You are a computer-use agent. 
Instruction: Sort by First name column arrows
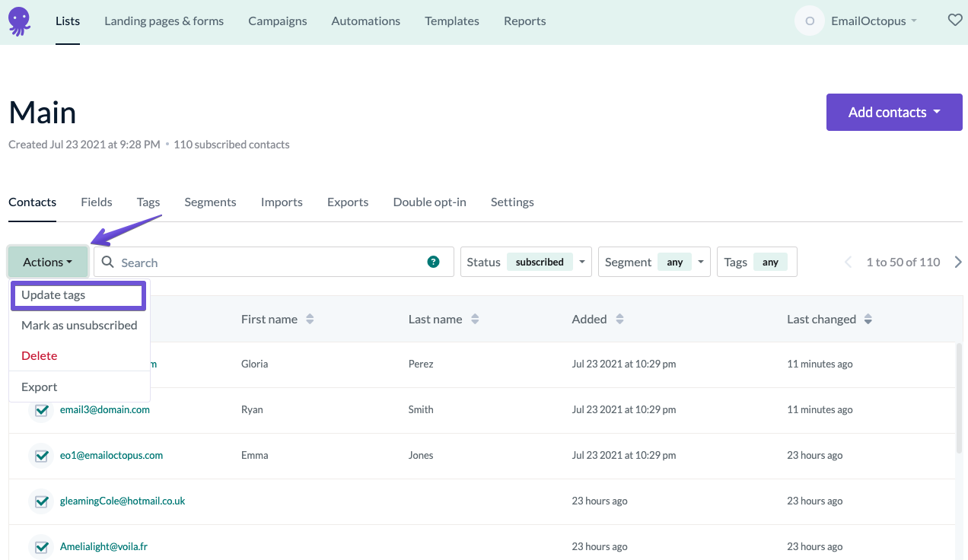[x=310, y=320]
